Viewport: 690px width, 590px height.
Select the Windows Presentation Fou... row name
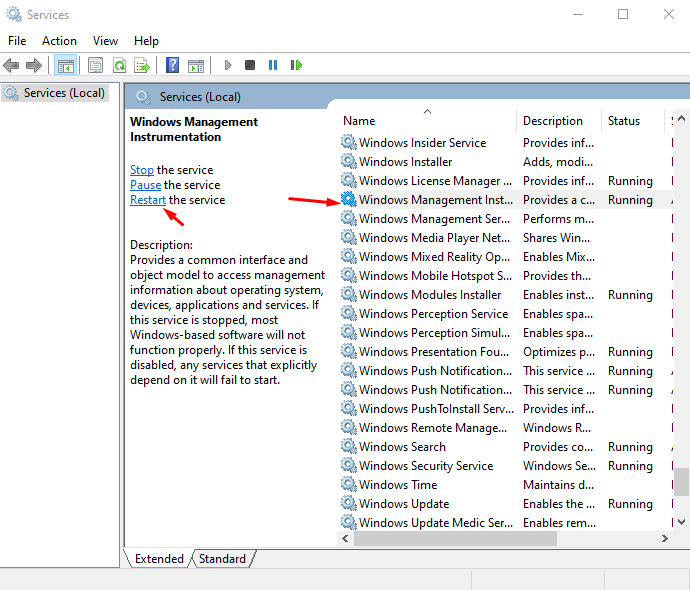click(x=434, y=352)
